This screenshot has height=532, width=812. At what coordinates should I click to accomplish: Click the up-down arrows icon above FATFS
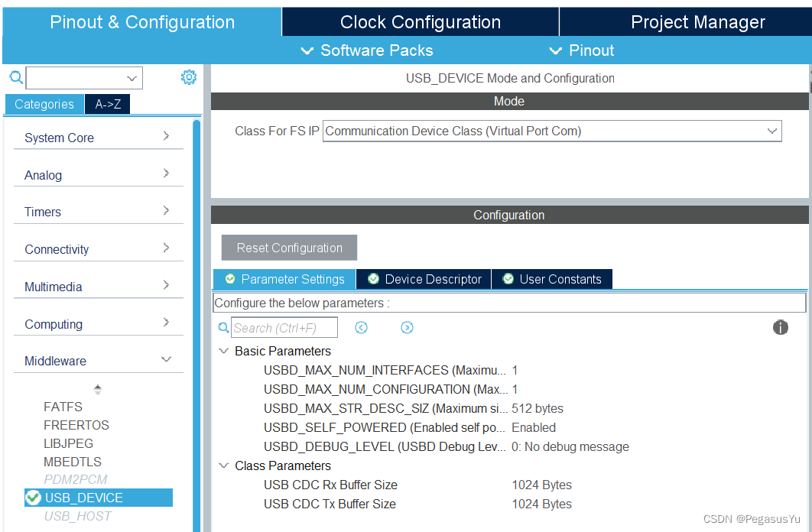coord(97,389)
